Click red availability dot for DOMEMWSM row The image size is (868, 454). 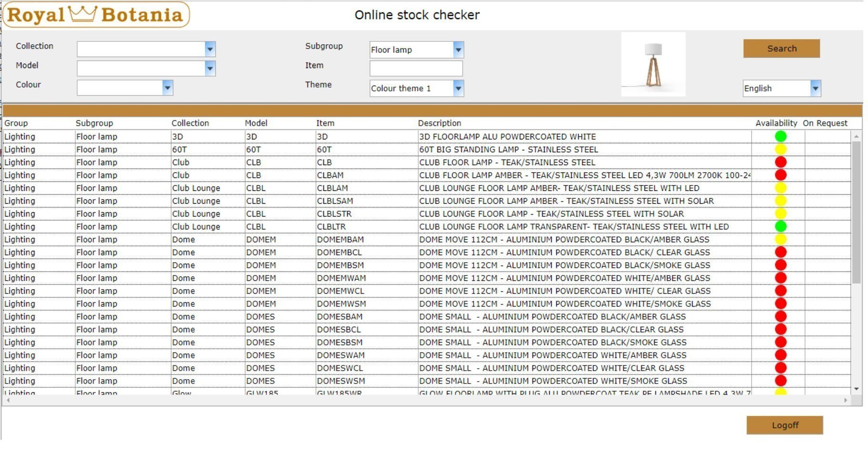tap(780, 304)
